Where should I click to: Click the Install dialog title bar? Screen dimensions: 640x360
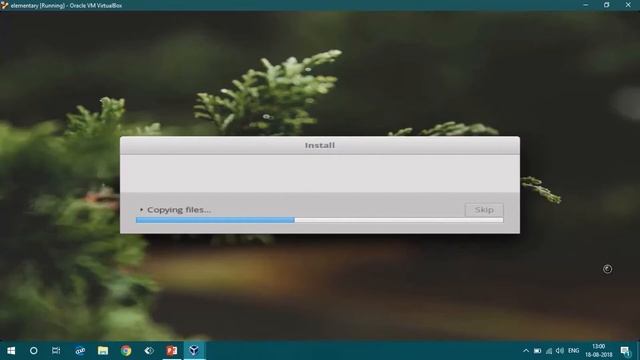(320, 145)
